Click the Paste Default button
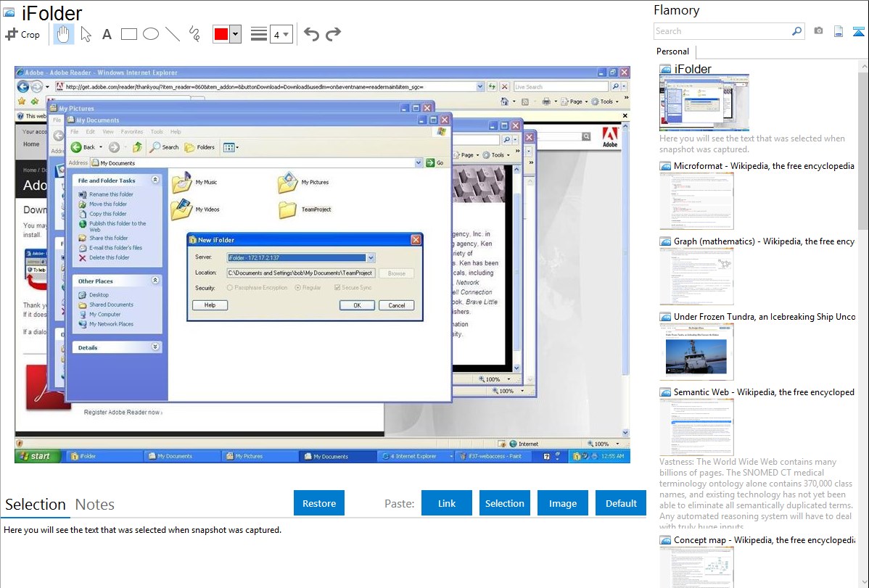 [621, 503]
